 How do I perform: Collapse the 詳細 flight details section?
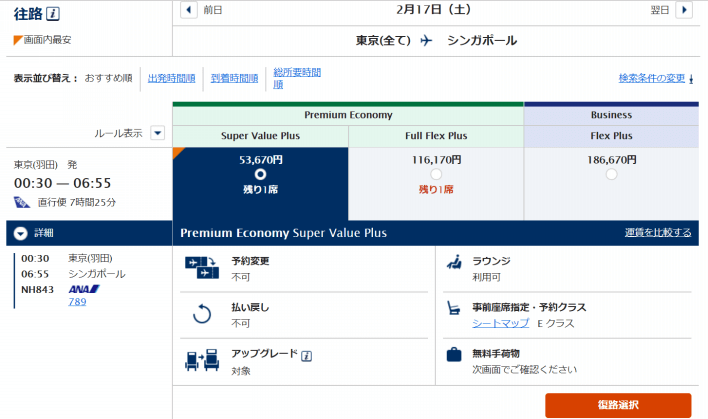(x=22, y=233)
